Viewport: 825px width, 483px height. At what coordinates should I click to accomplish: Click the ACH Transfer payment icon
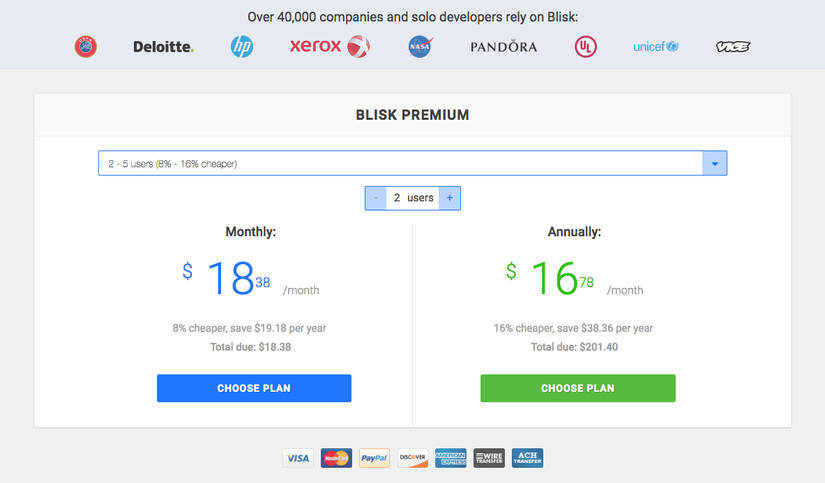527,458
